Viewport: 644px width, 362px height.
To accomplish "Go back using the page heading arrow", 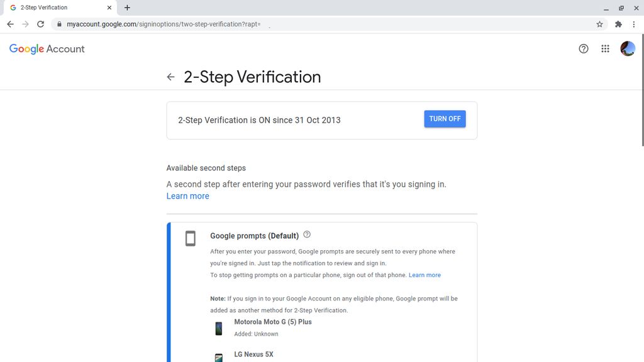I will [x=170, y=77].
